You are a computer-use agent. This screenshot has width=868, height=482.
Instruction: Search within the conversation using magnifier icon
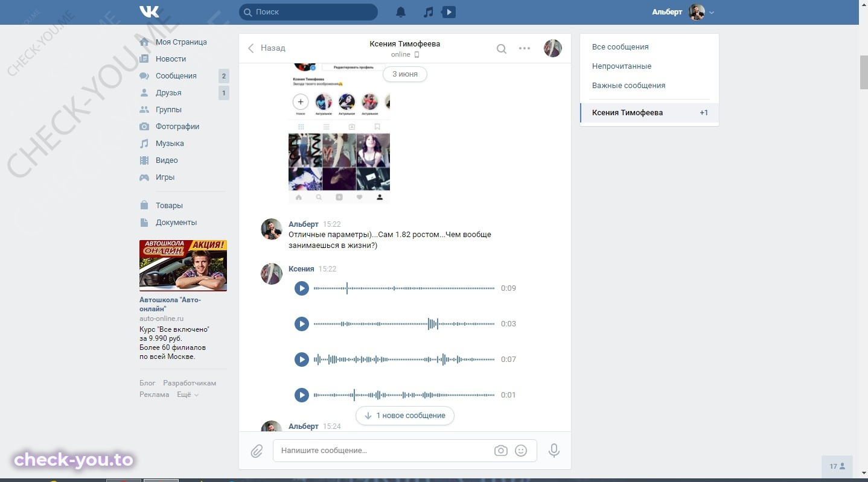[x=502, y=49]
